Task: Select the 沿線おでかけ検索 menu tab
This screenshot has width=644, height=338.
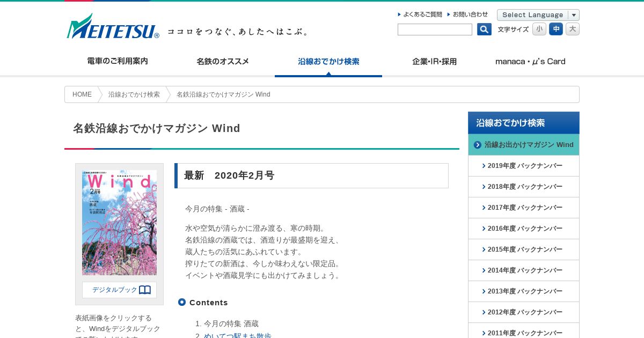Action: click(x=328, y=62)
